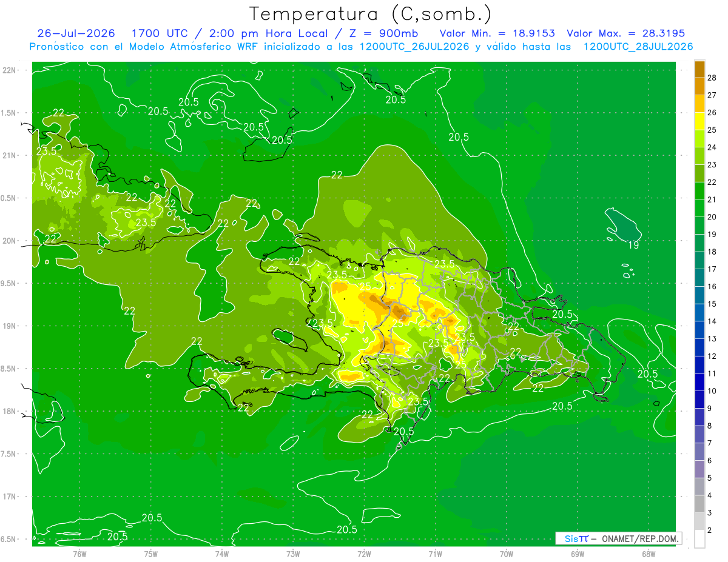Viewport: 728px width, 562px height.
Task: Select the '1200UTC_28JUL2026' valid-until time
Action: 638,47
